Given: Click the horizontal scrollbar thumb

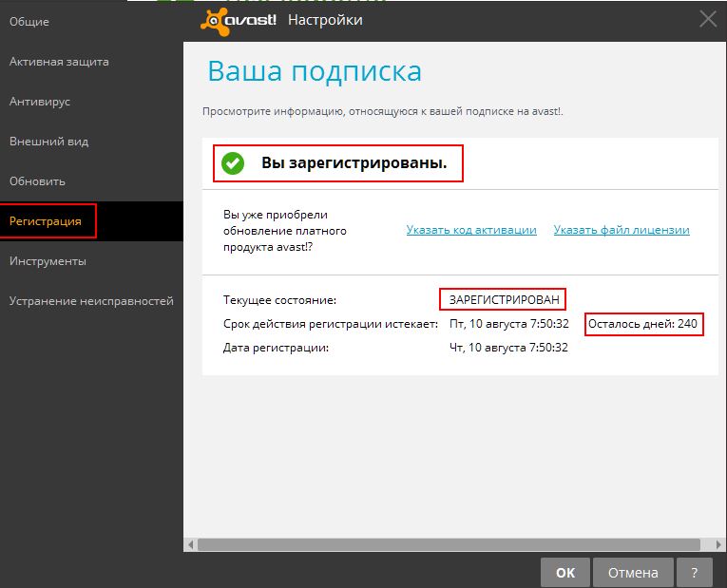Looking at the screenshot, I should coord(449,544).
